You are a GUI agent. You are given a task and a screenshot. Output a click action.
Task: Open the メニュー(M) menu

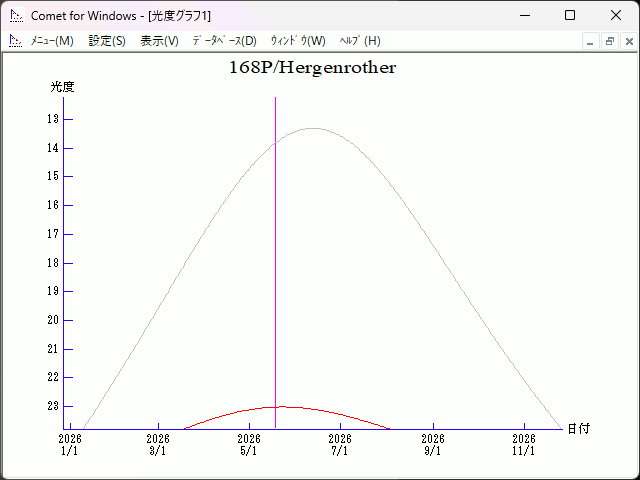pos(52,41)
